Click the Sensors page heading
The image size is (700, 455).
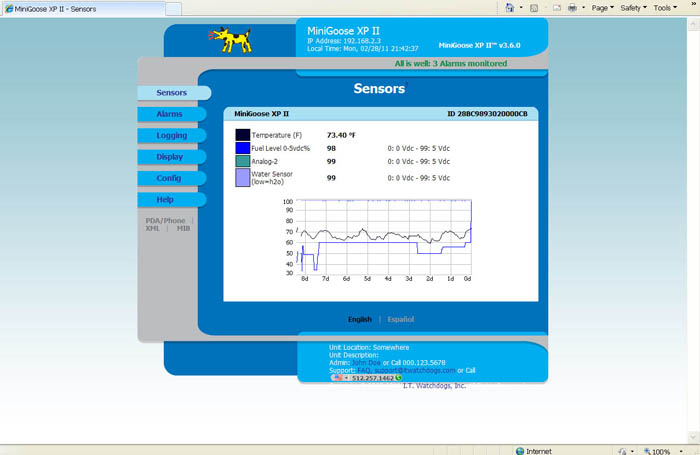coord(379,88)
